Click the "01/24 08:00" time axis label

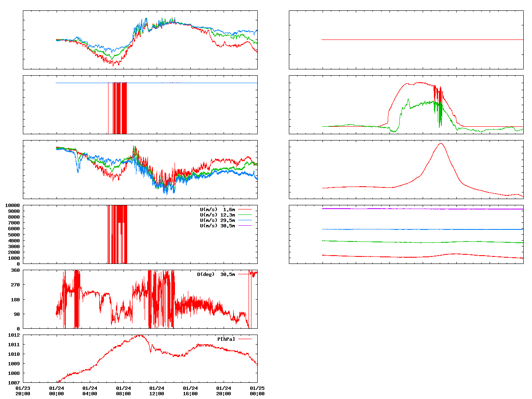[123, 391]
